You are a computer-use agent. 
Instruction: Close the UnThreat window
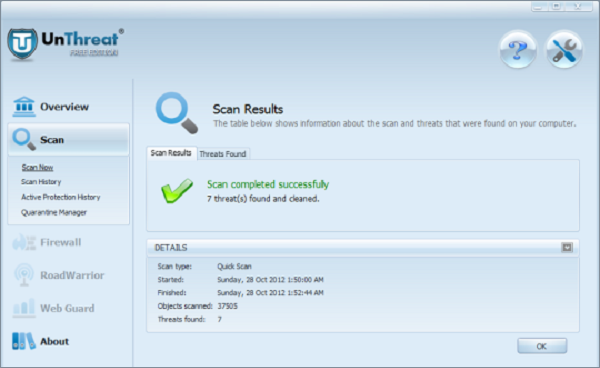point(578,6)
